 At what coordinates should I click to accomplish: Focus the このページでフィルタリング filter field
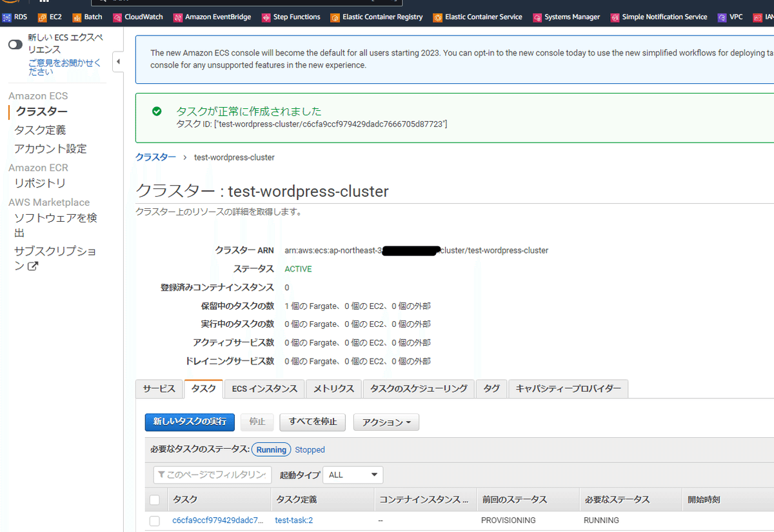[x=212, y=475]
